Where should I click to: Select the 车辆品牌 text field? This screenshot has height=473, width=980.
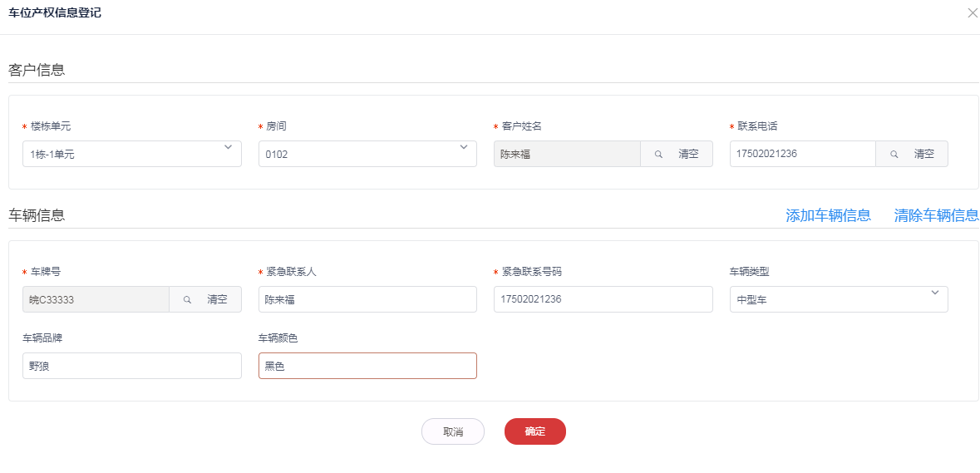(x=131, y=366)
